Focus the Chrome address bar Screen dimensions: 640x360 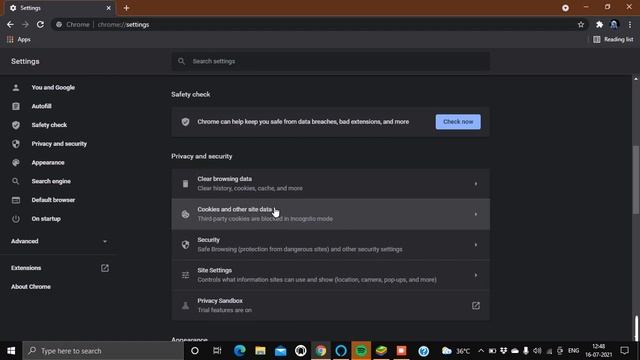pyautogui.click(x=320, y=24)
